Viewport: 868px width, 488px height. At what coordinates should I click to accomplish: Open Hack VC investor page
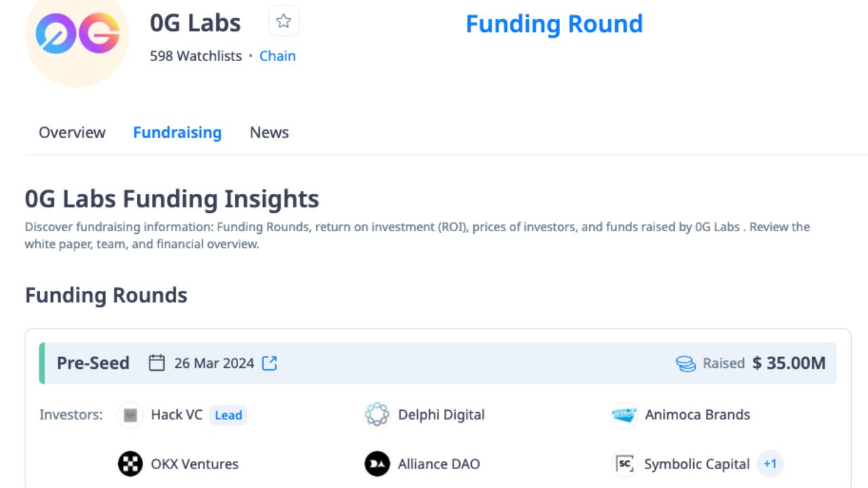(x=176, y=415)
